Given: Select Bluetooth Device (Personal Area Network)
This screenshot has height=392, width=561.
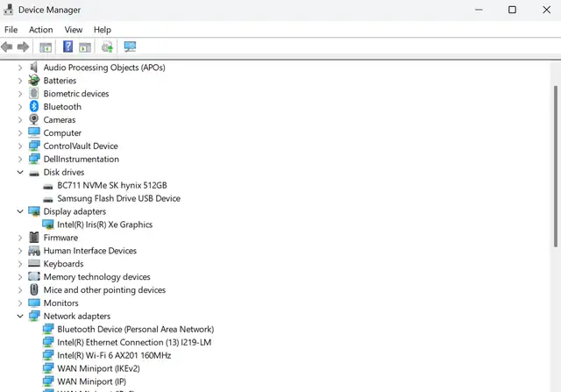Looking at the screenshot, I should coord(136,329).
